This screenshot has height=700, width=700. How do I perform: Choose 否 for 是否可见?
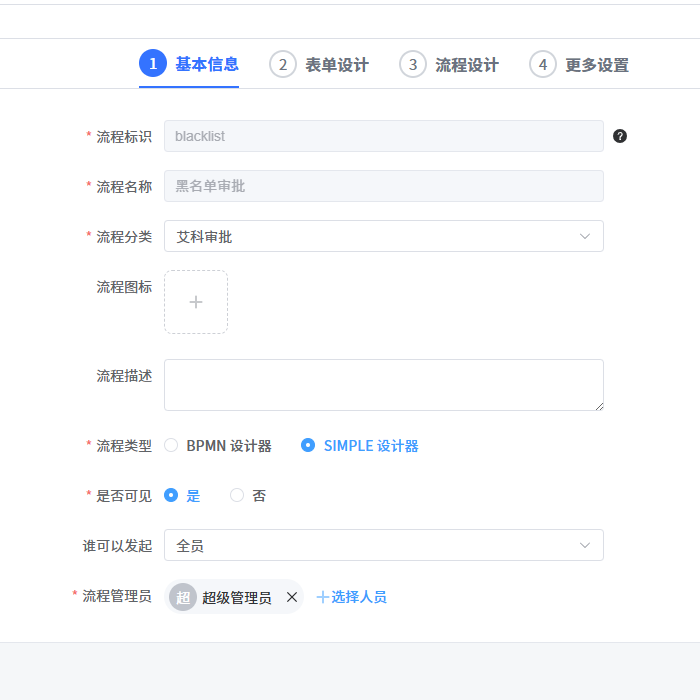tap(237, 495)
